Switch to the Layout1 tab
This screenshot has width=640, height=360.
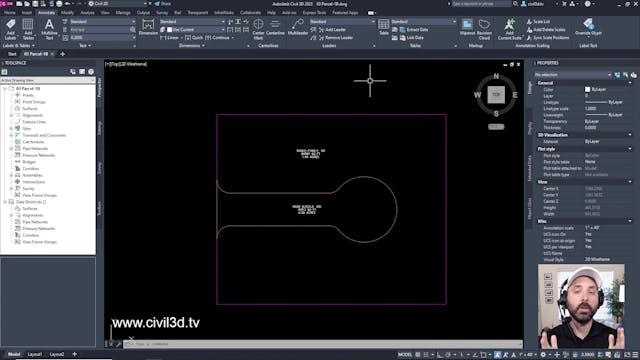point(35,354)
